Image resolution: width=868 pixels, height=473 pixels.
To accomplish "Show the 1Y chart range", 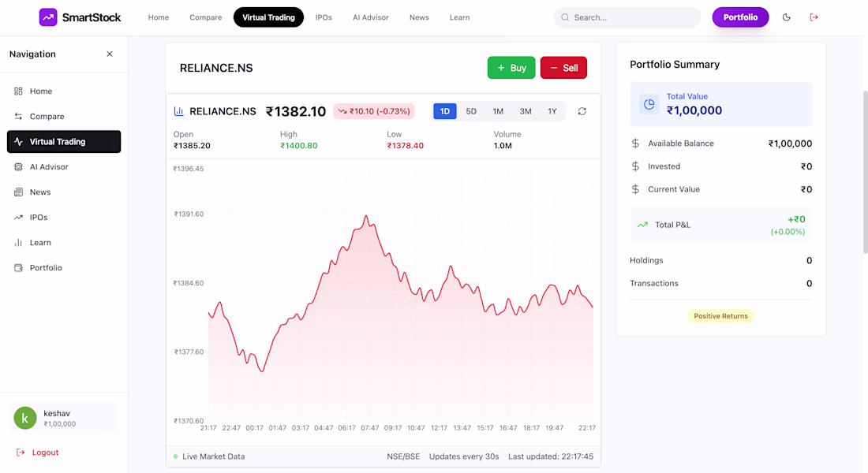I will coord(552,111).
